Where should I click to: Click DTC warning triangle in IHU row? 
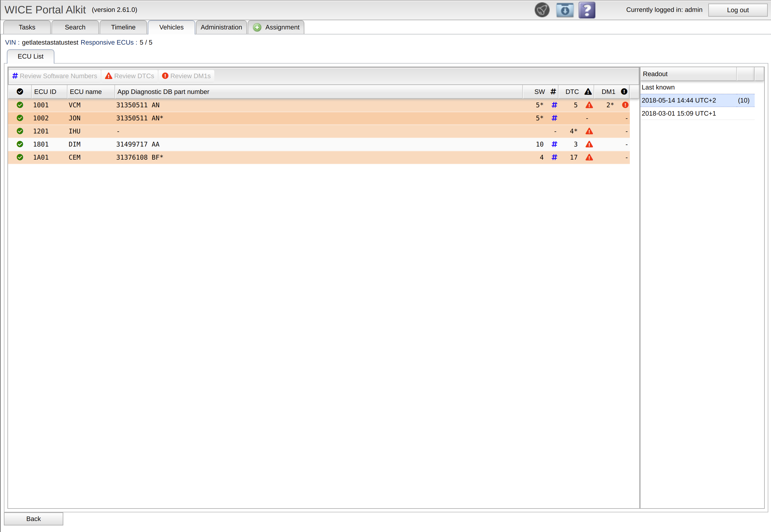(x=589, y=131)
